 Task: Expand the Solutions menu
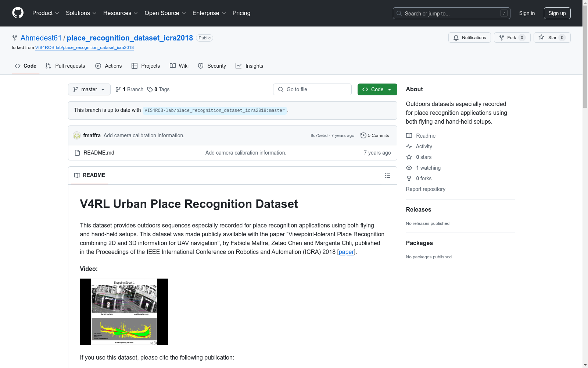81,13
